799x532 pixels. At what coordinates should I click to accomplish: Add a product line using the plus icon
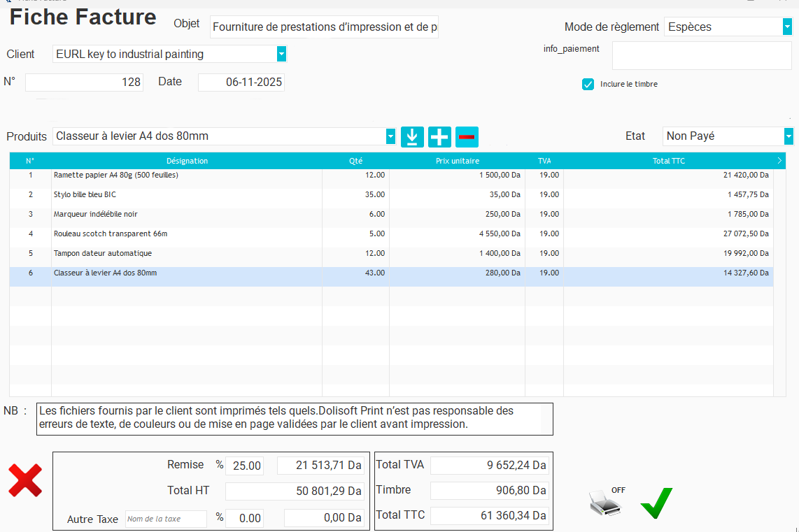pyautogui.click(x=439, y=136)
